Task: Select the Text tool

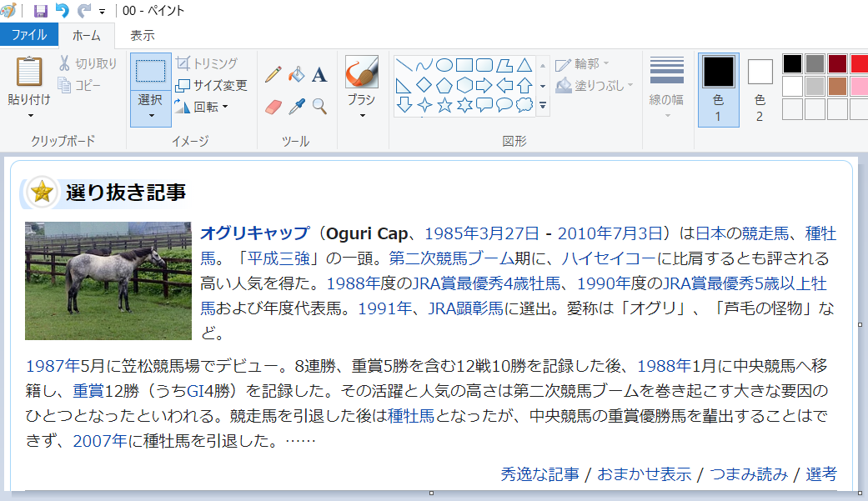Action: 319,75
